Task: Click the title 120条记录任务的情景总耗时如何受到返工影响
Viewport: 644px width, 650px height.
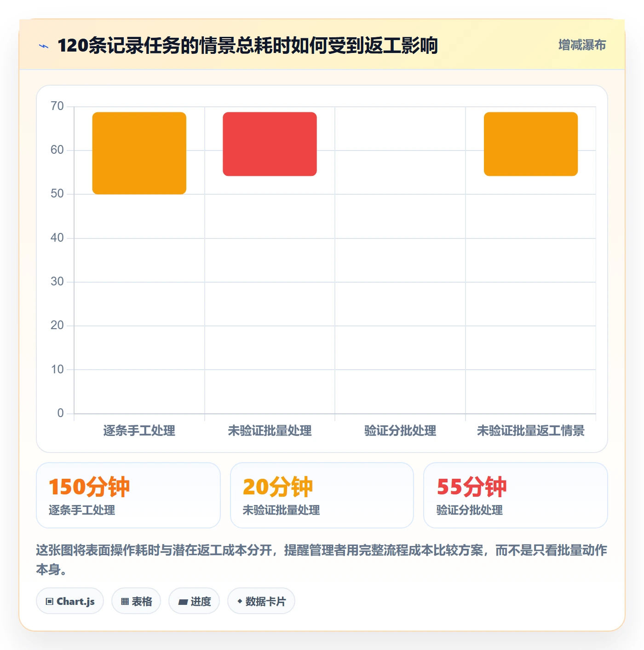Action: [247, 46]
